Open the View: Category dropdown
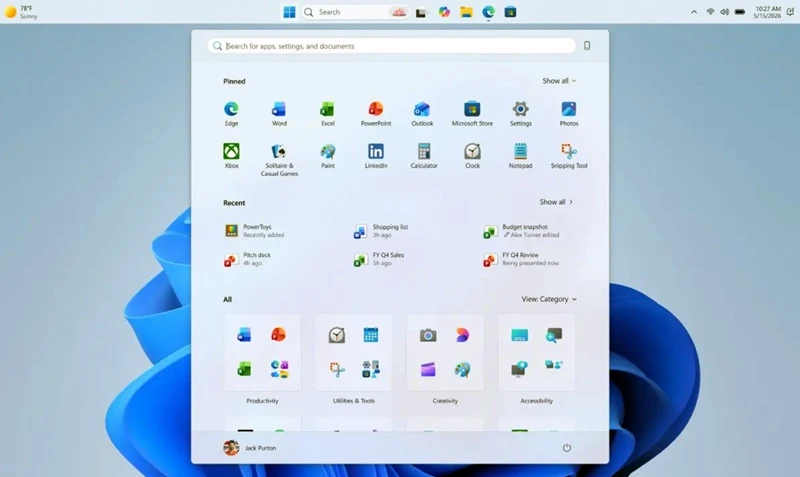Viewport: 800px width, 477px height. pos(549,299)
